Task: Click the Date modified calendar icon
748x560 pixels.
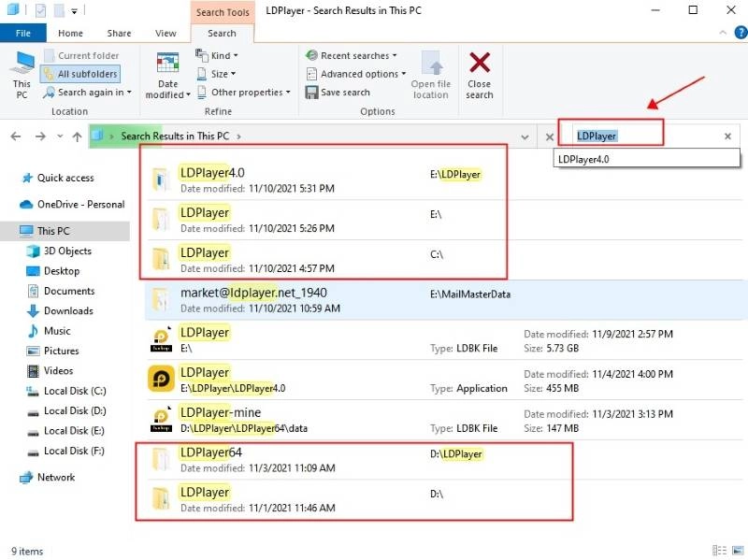Action: click(167, 64)
